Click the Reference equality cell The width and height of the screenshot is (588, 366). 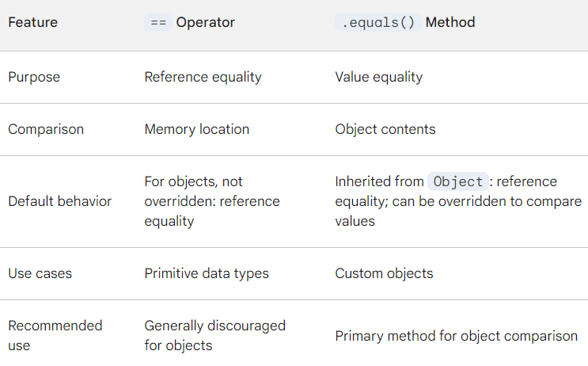point(203,77)
